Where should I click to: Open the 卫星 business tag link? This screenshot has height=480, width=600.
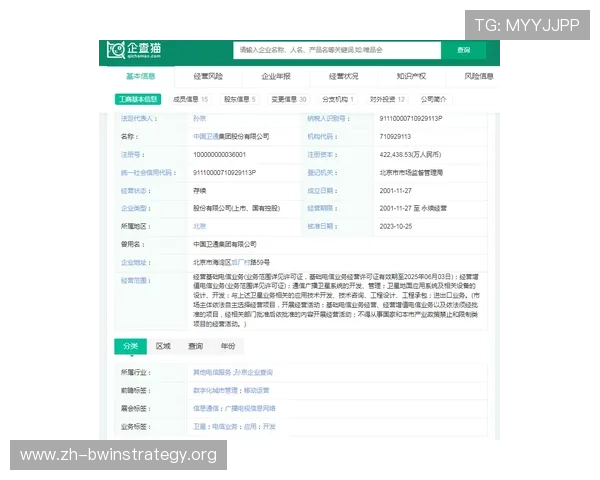click(199, 426)
